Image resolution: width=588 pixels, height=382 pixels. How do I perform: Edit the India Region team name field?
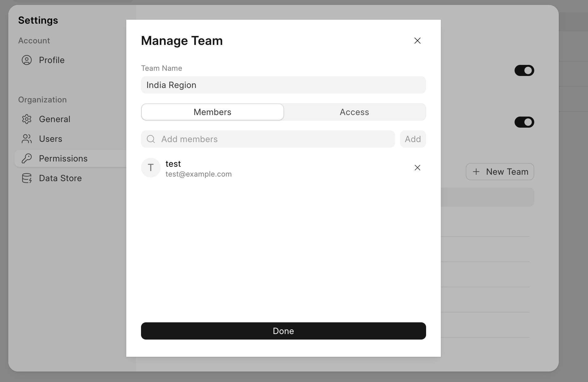coord(283,85)
